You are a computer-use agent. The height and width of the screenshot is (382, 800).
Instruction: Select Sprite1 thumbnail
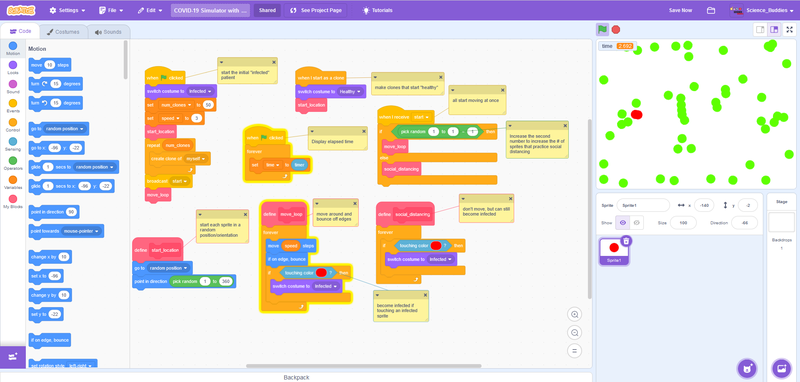614,251
